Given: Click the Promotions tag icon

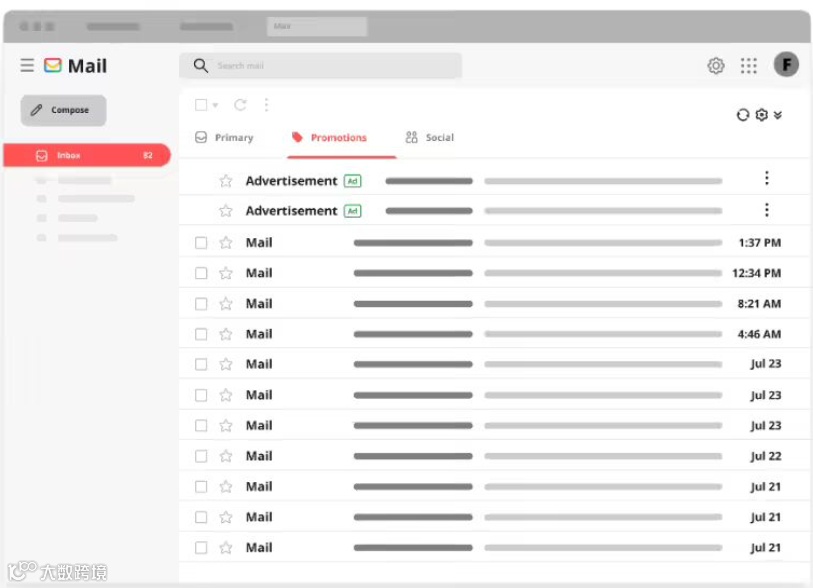Looking at the screenshot, I should tap(297, 137).
